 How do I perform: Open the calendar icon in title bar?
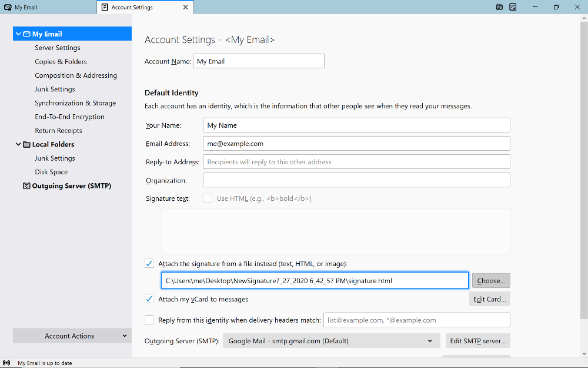pos(499,7)
